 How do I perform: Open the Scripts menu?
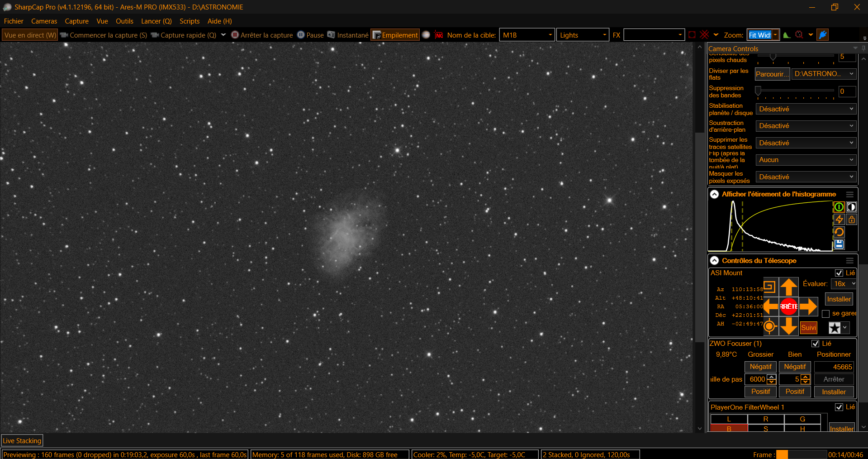tap(190, 21)
